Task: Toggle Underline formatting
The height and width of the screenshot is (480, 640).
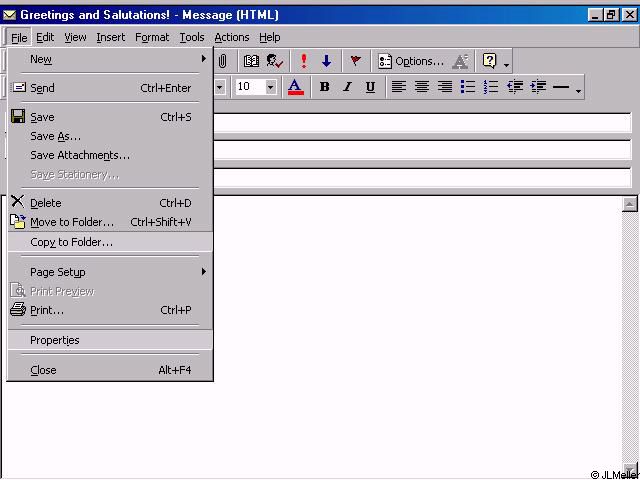Action: point(370,87)
